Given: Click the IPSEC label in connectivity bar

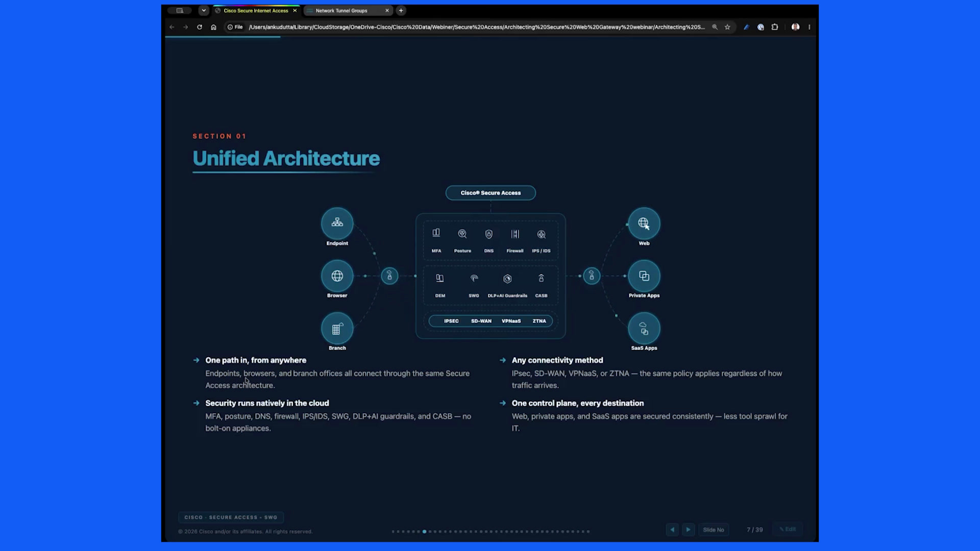Looking at the screenshot, I should click(x=451, y=321).
